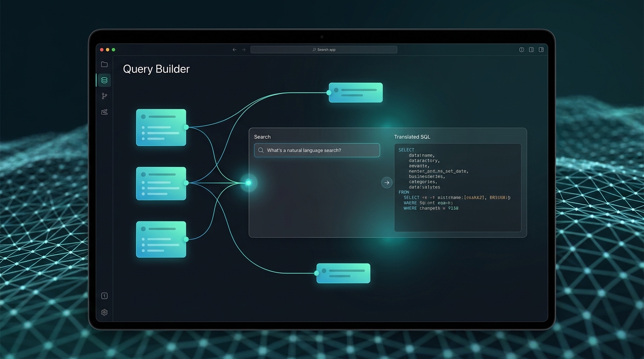644x359 pixels.
Task: Click the macOS yellow minimize button
Action: [107, 50]
